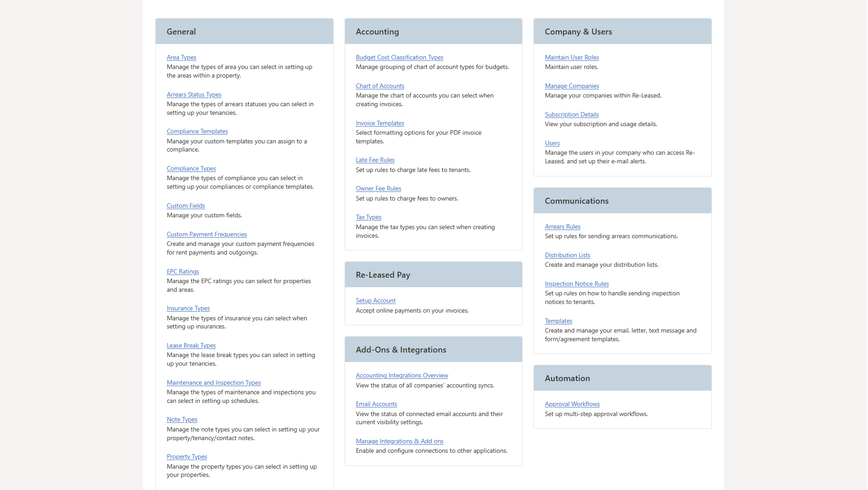868x490 pixels.
Task: Open Arrears Status Types link
Action: (194, 94)
